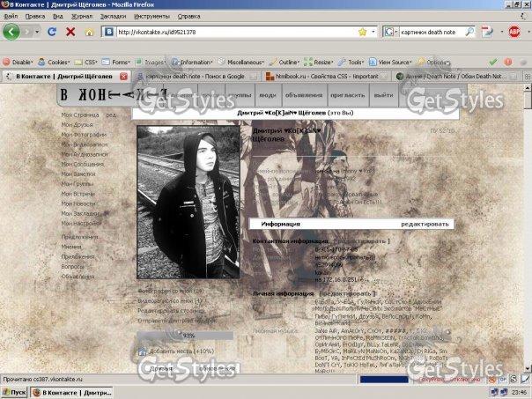Open 'Мои Фотографии' in left sidebar
This screenshot has width=532, height=399.
[x=84, y=135]
